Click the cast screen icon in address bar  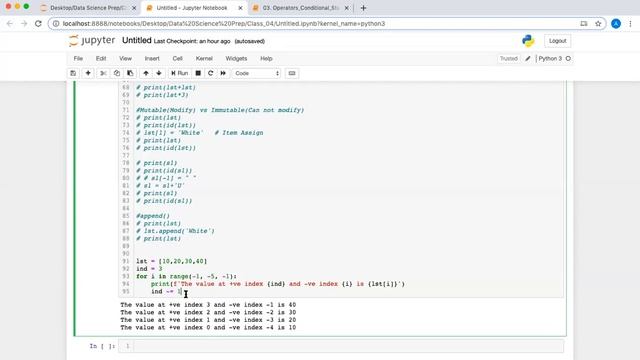[584, 24]
